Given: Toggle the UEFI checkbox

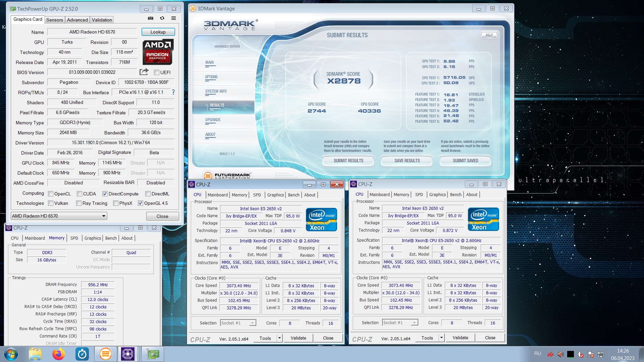Looking at the screenshot, I should click(x=156, y=72).
